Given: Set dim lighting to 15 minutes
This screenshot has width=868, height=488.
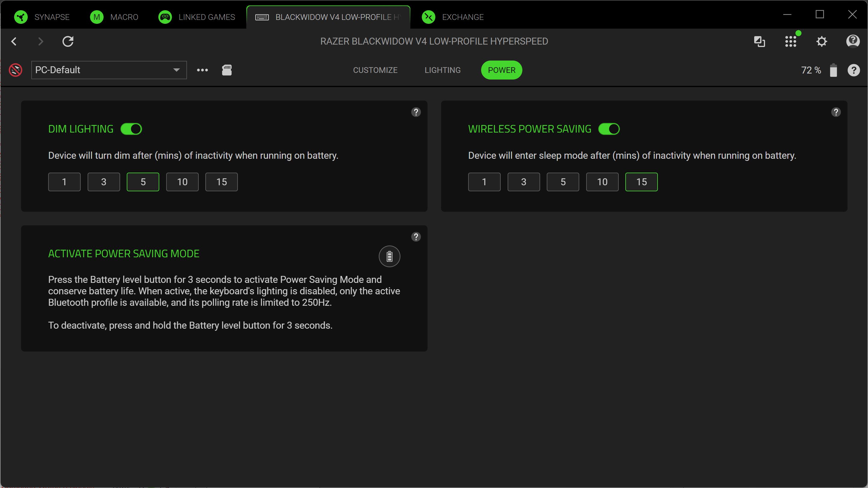Looking at the screenshot, I should coord(221,182).
